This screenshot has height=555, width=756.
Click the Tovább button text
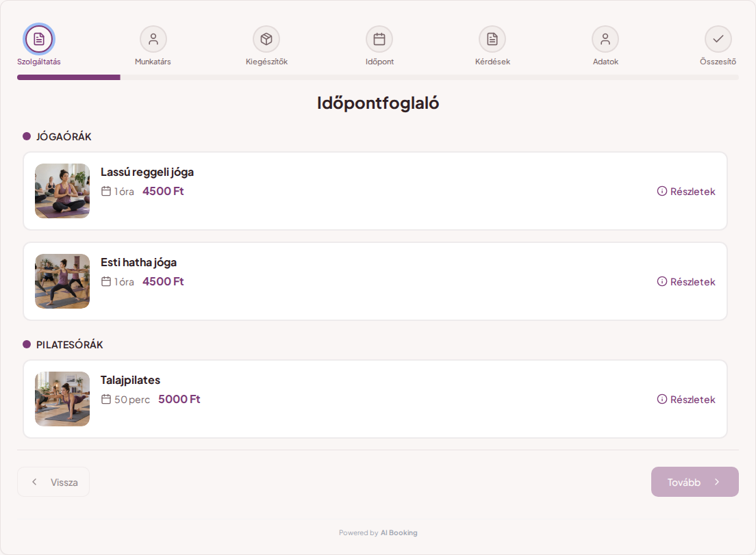[x=683, y=482]
